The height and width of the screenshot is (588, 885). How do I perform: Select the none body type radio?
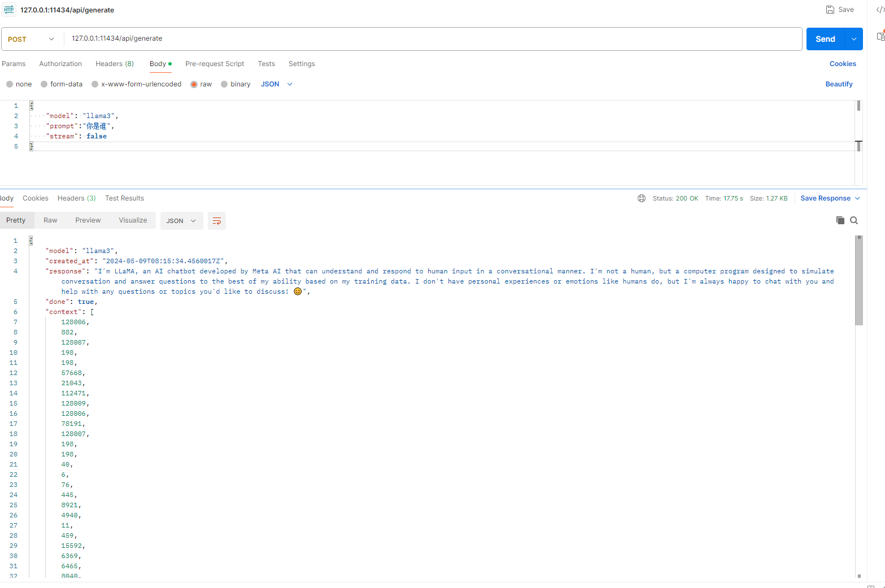click(10, 84)
